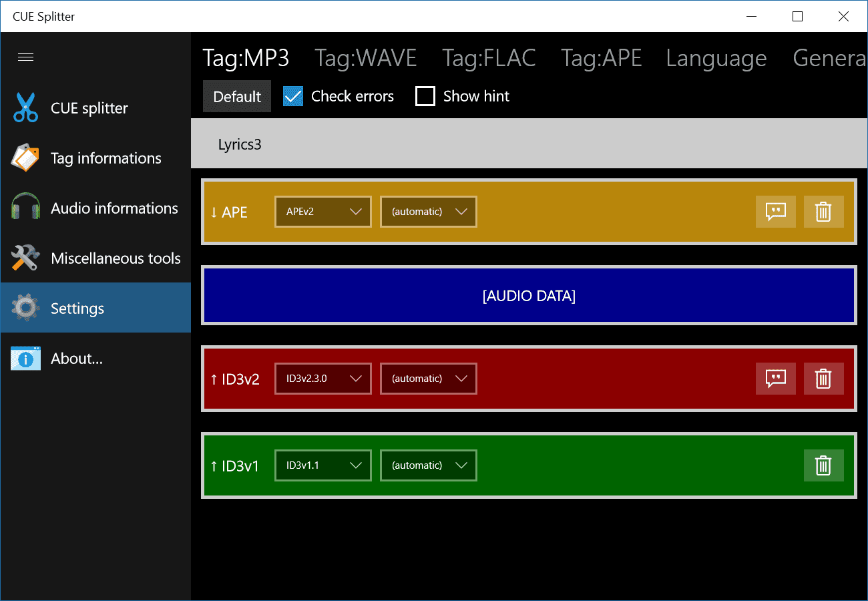Click the scissors CUE splitter icon
The width and height of the screenshot is (868, 601).
[x=25, y=108]
